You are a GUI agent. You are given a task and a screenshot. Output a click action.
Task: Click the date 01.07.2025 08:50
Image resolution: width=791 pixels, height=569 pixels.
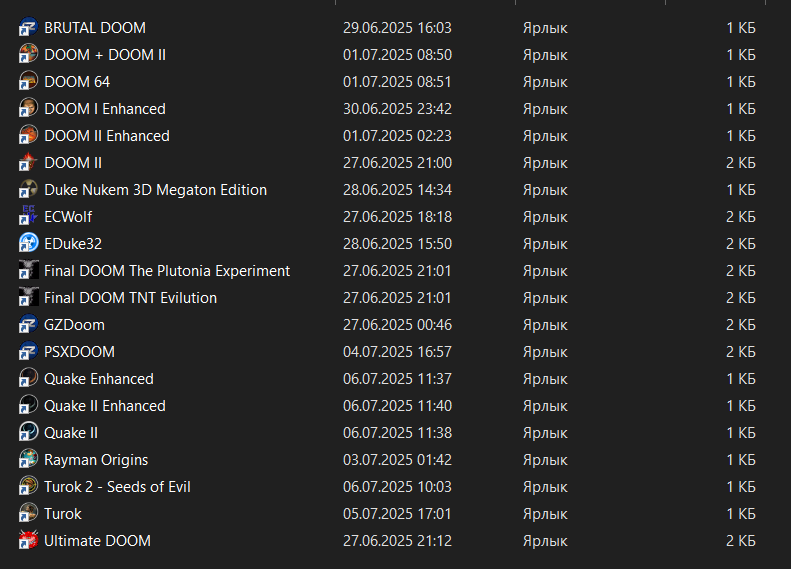(x=398, y=54)
